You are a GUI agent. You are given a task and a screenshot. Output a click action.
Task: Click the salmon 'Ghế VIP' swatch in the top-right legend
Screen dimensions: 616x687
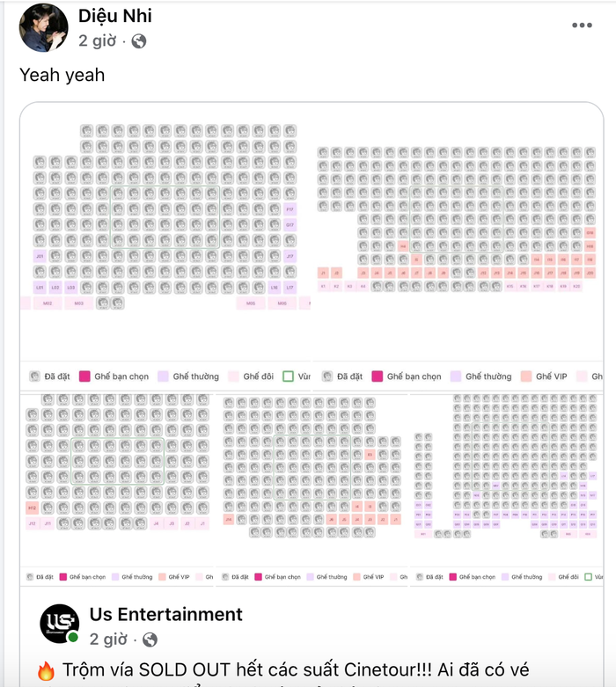point(526,376)
